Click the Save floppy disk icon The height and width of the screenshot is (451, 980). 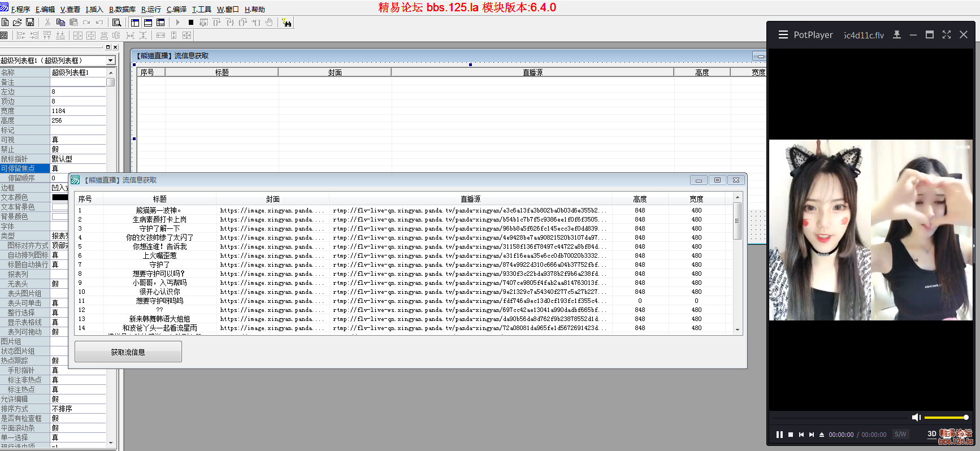tap(30, 23)
